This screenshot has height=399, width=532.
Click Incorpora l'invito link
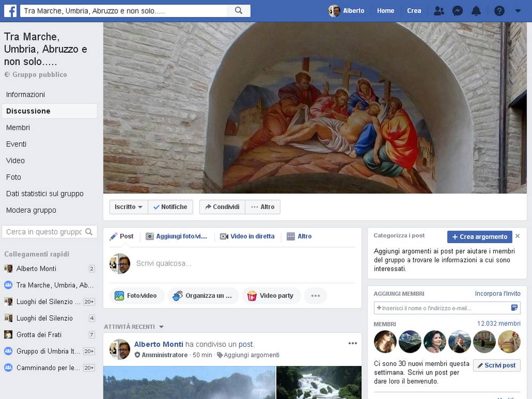click(x=497, y=294)
